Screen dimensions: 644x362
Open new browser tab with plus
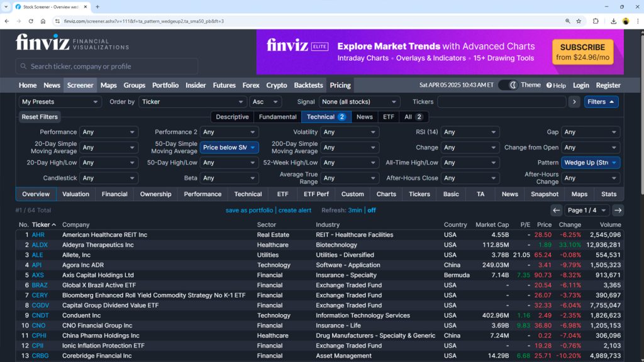[97, 6]
